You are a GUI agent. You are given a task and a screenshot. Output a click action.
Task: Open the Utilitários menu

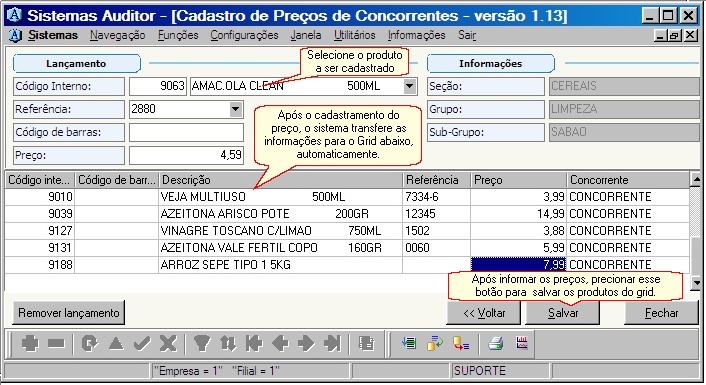click(354, 35)
